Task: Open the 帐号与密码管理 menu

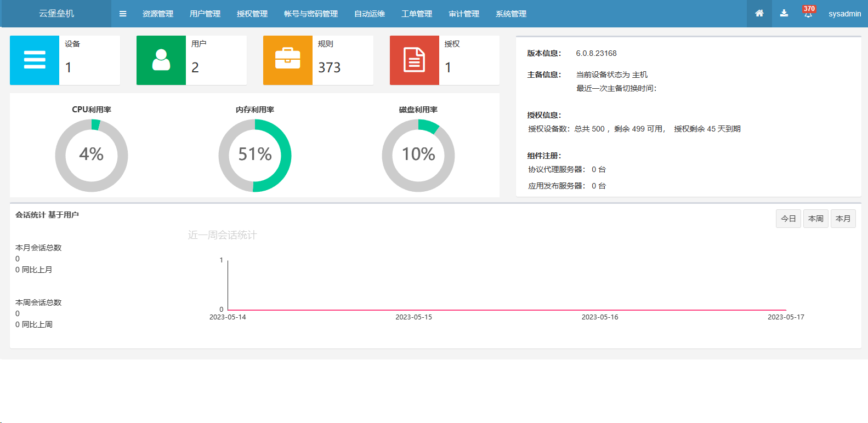Action: tap(311, 14)
